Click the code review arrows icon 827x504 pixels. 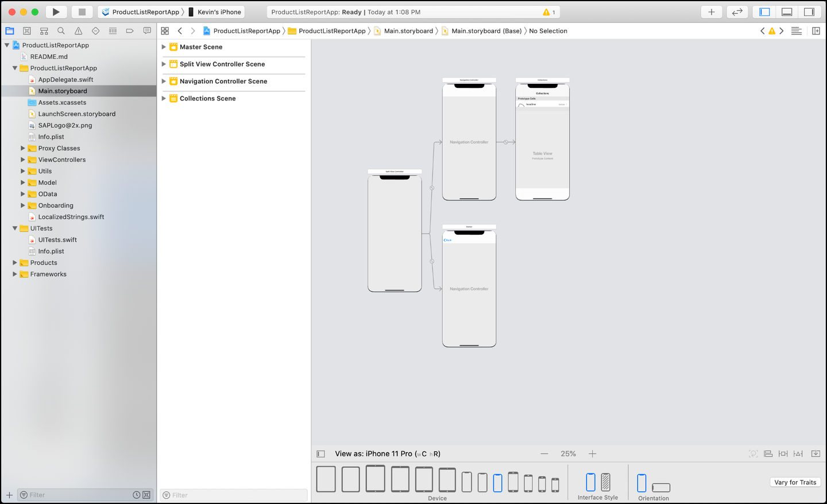pos(737,11)
